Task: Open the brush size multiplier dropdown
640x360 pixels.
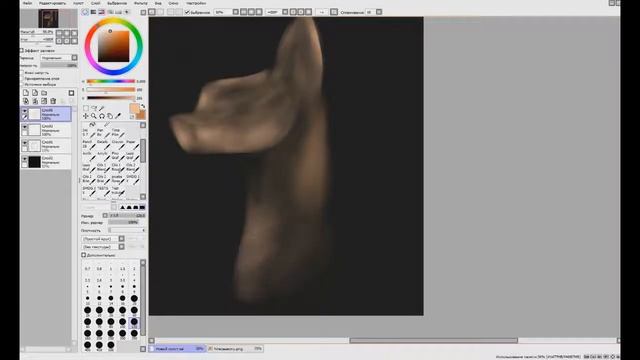Action: point(105,216)
